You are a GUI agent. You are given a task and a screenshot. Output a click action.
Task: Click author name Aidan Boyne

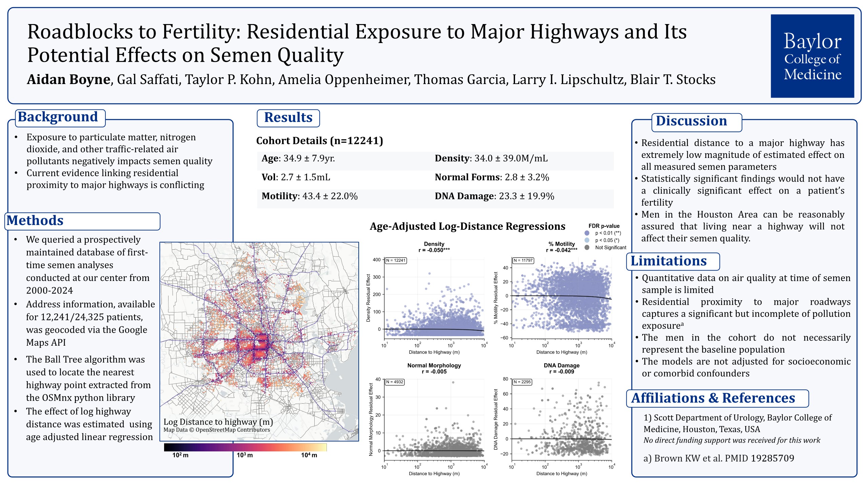point(68,80)
